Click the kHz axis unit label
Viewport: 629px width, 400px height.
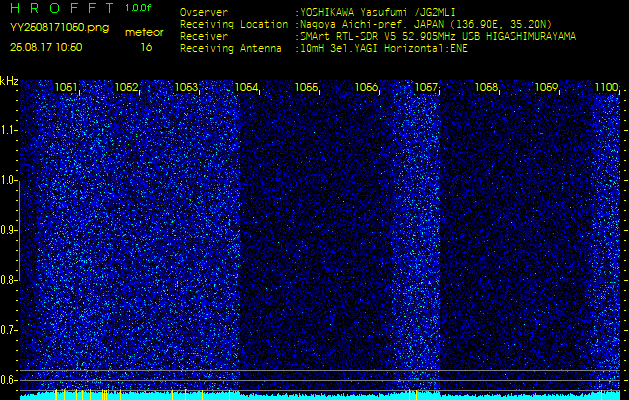coord(9,81)
